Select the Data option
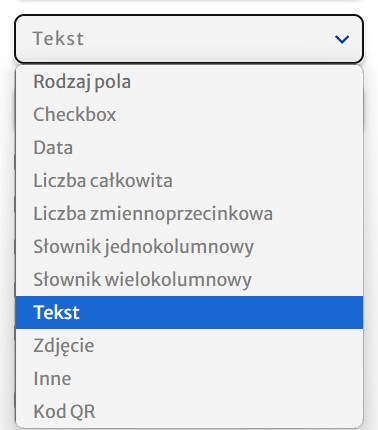 (x=189, y=147)
